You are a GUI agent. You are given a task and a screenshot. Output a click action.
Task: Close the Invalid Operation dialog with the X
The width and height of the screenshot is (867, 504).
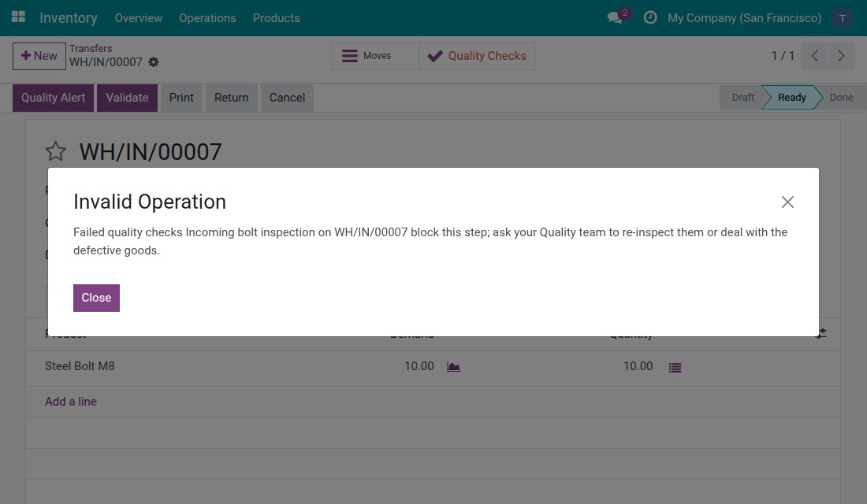coord(787,202)
